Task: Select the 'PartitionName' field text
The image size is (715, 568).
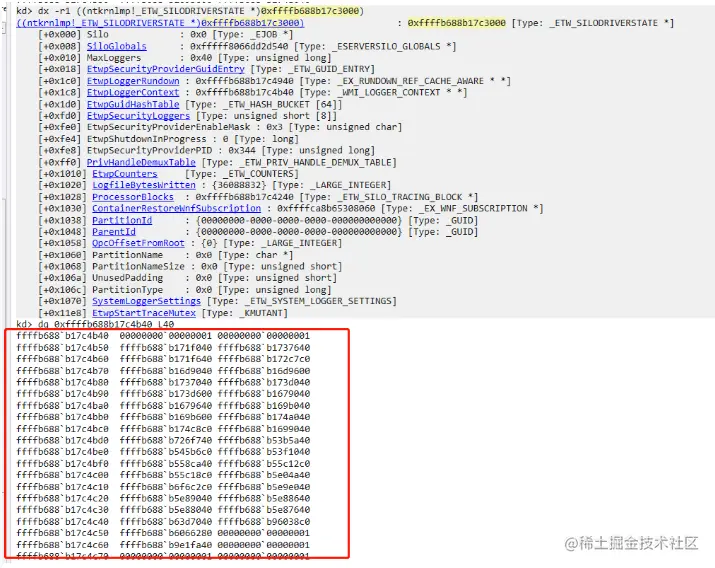Action: pyautogui.click(x=127, y=255)
